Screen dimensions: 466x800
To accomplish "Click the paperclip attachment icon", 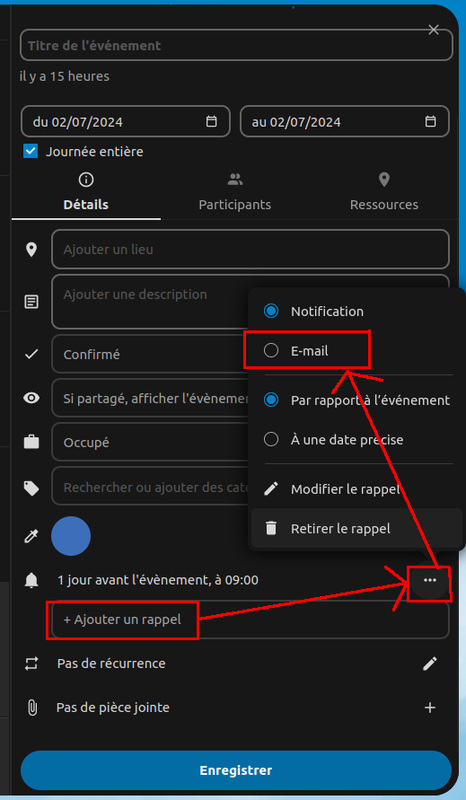I will (32, 708).
